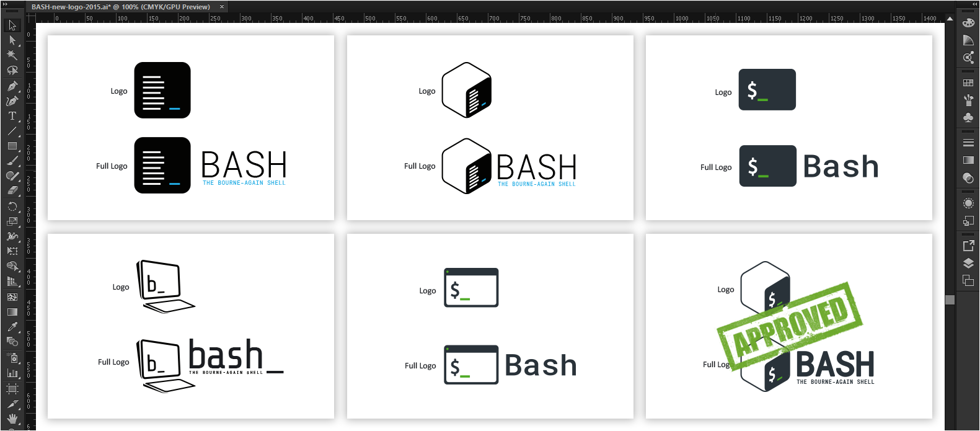
Task: Expand the collapsed right panel dock
Action: click(x=974, y=4)
